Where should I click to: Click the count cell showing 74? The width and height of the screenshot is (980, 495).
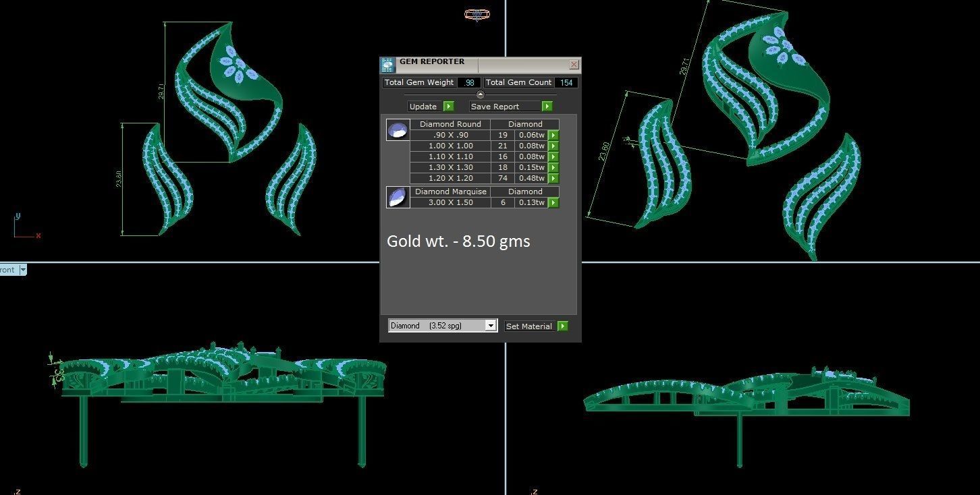503,178
